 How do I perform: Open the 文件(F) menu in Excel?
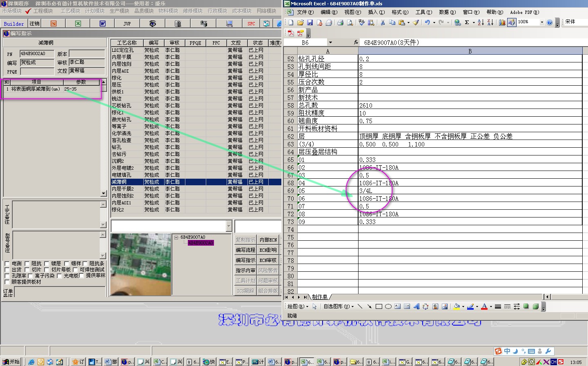point(305,12)
